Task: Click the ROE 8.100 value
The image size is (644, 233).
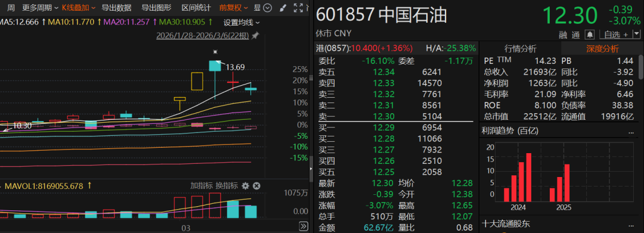Action: [545, 105]
